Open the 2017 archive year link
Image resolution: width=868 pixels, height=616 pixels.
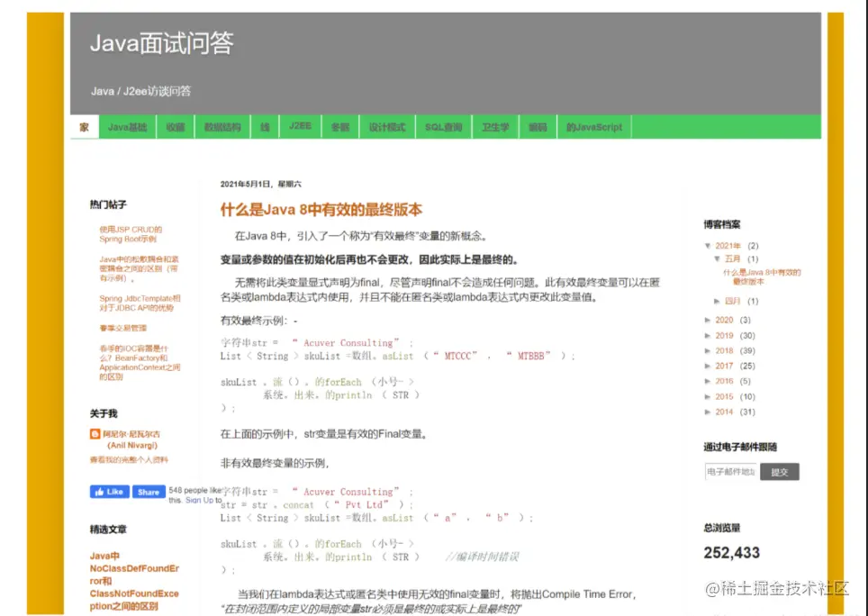(724, 366)
